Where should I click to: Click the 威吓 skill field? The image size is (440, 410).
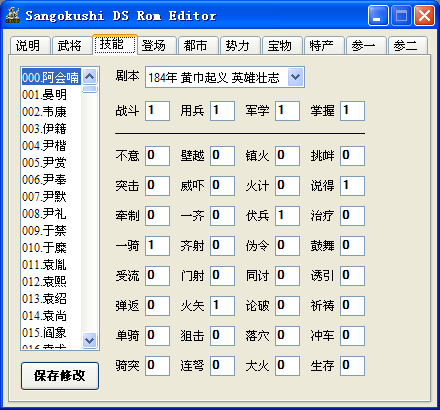222,186
